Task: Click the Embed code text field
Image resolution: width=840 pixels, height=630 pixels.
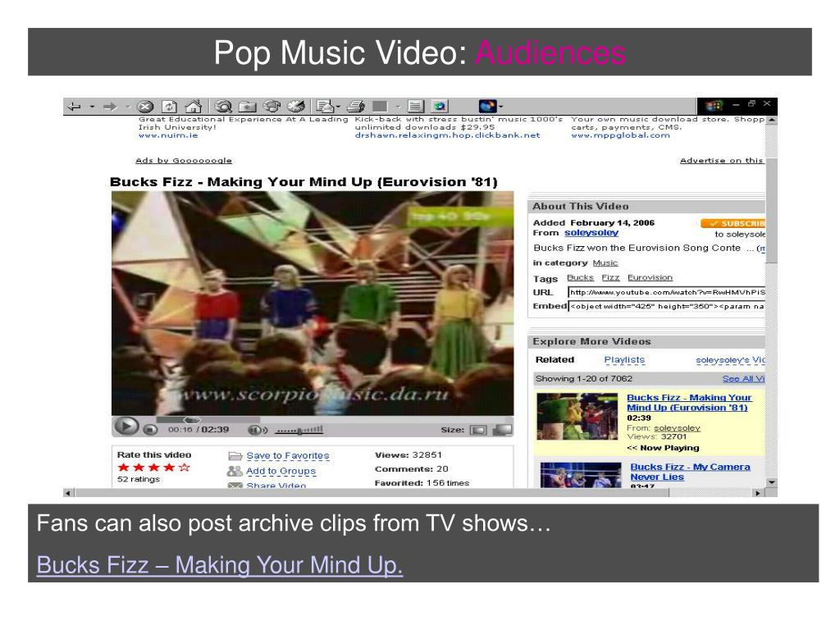Action: tap(666, 306)
